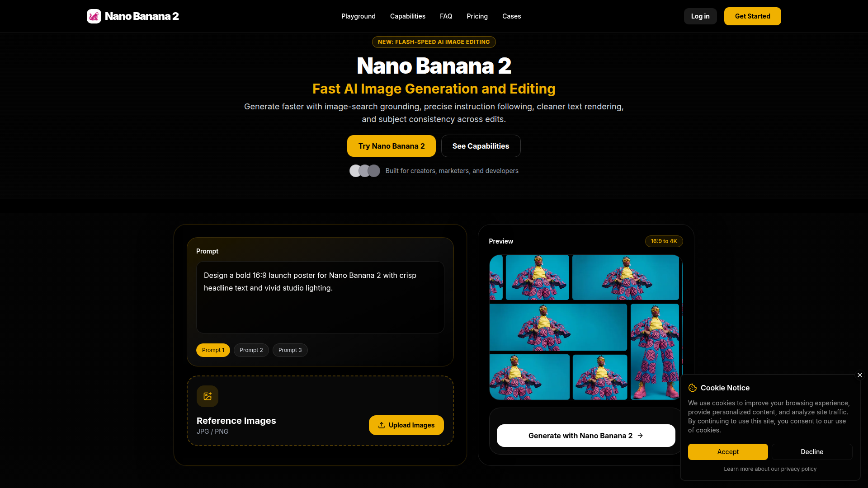Open the Playground nav item
Viewport: 868px width, 488px height.
[358, 16]
